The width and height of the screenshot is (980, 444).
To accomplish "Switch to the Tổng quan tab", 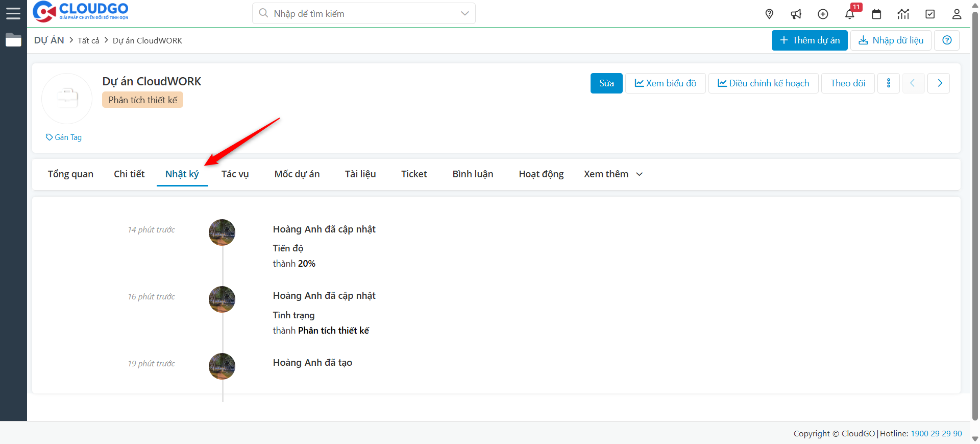I will (x=70, y=174).
